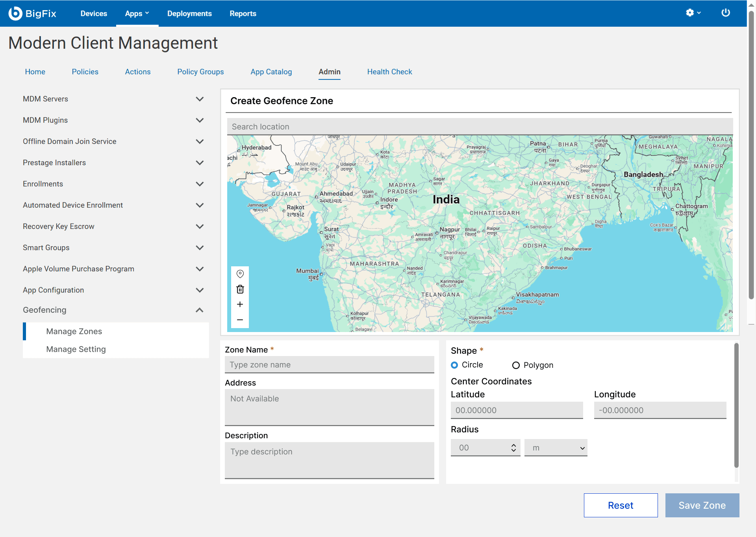This screenshot has height=537, width=756.
Task: Click the India label on map
Action: point(446,199)
